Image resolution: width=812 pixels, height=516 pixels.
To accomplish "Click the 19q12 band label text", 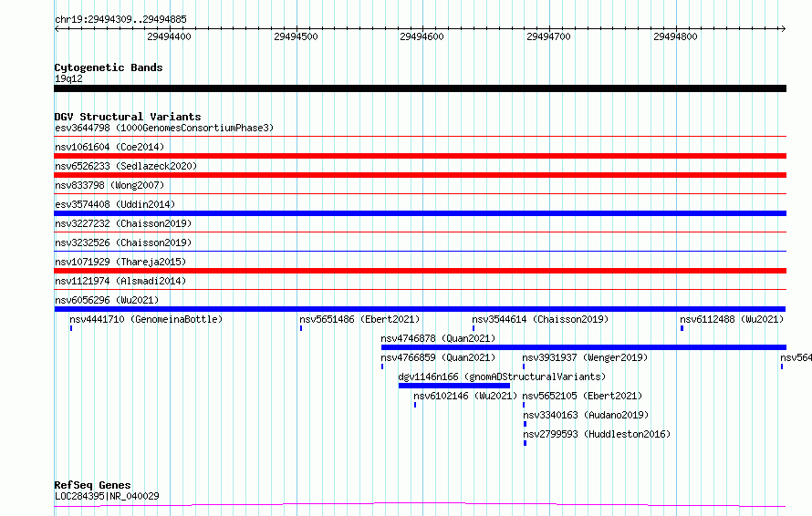I will [68, 78].
